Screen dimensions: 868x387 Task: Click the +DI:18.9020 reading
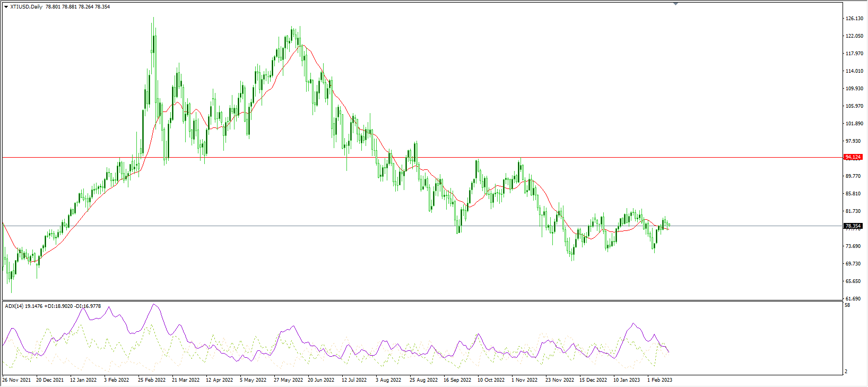pyautogui.click(x=58, y=306)
